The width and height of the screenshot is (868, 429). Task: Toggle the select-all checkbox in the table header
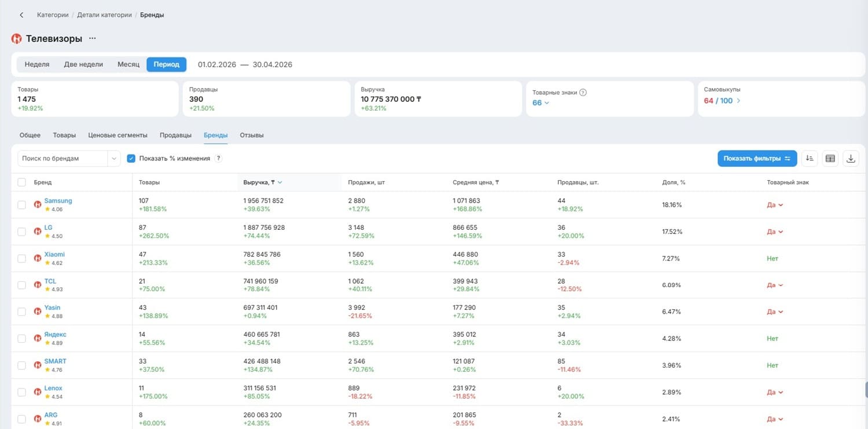point(22,182)
